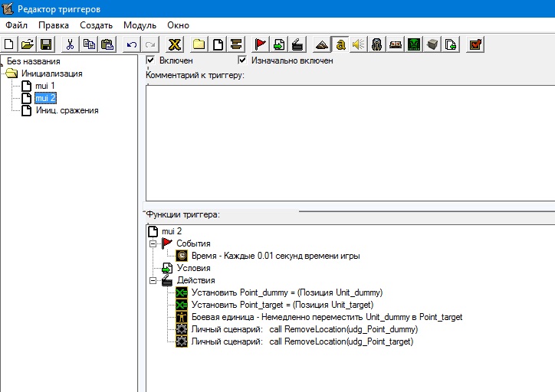Viewport: 555px width, 392px height.
Task: Collapse the 'События' node
Action: (153, 243)
